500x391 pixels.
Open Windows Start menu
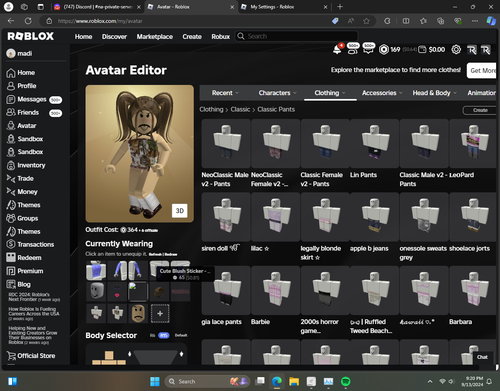(155, 381)
